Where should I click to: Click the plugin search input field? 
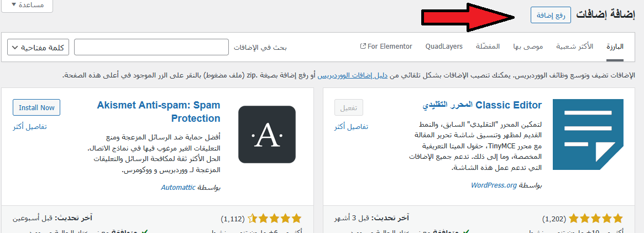point(151,47)
